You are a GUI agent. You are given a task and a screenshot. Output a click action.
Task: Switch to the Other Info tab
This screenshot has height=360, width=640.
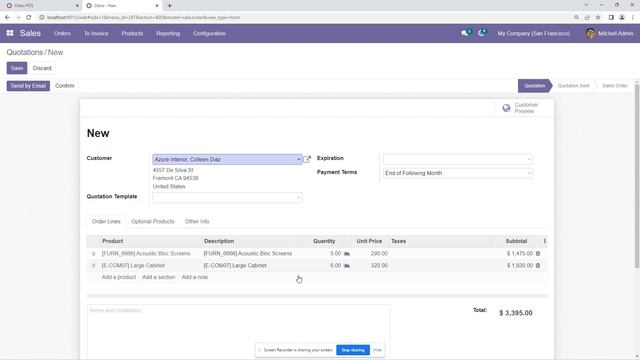coord(197,221)
